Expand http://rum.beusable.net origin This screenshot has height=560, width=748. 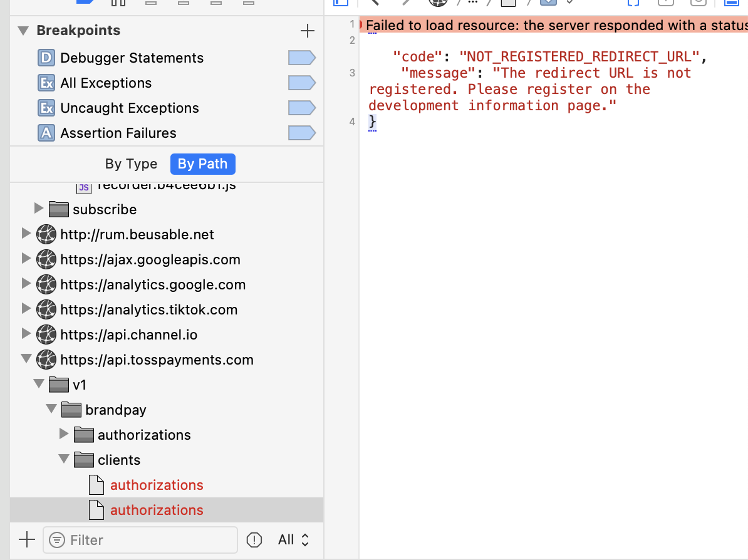[26, 233]
